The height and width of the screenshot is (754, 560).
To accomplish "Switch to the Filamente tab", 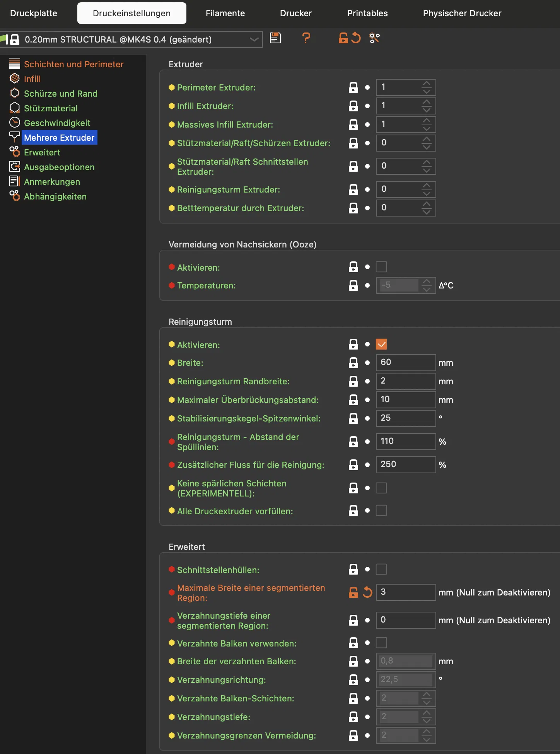I will (x=225, y=13).
